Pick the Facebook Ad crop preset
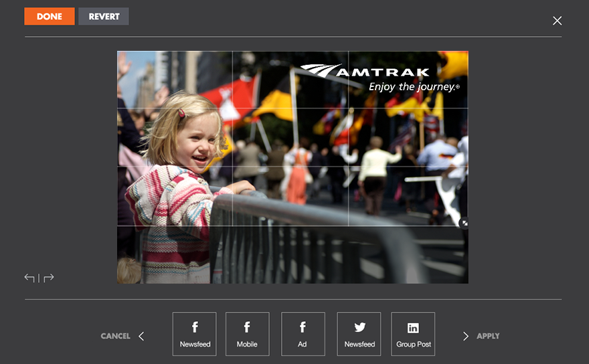 click(303, 334)
